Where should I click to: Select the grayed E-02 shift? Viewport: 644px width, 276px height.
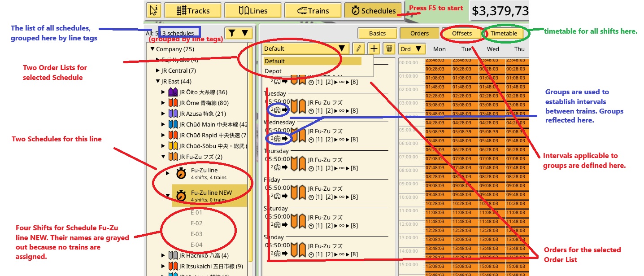(196, 223)
